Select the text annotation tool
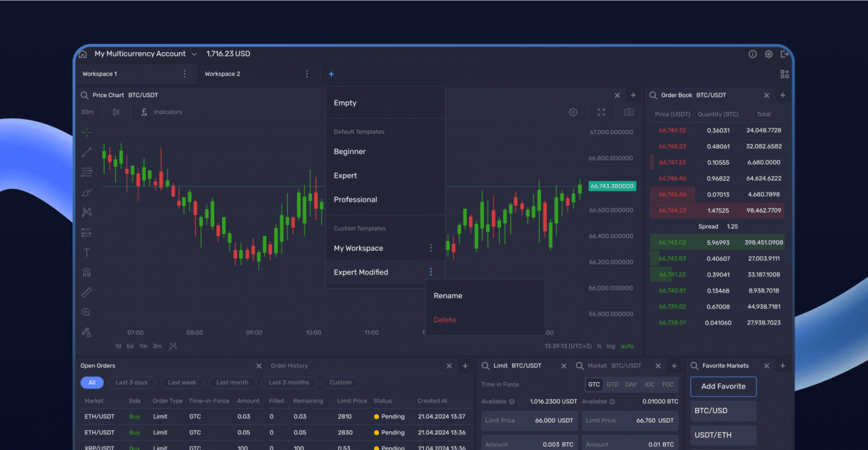Screen dimensions: 868x450 click(86, 252)
